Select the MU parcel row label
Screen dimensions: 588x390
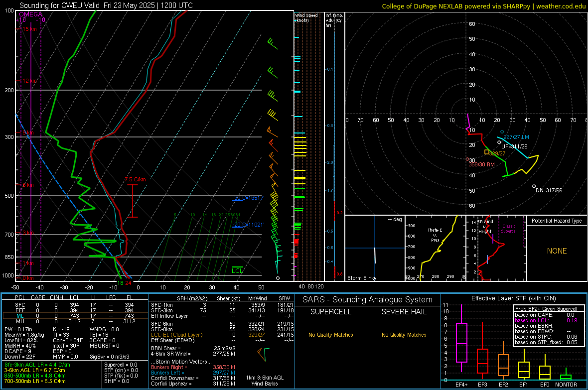point(20,321)
